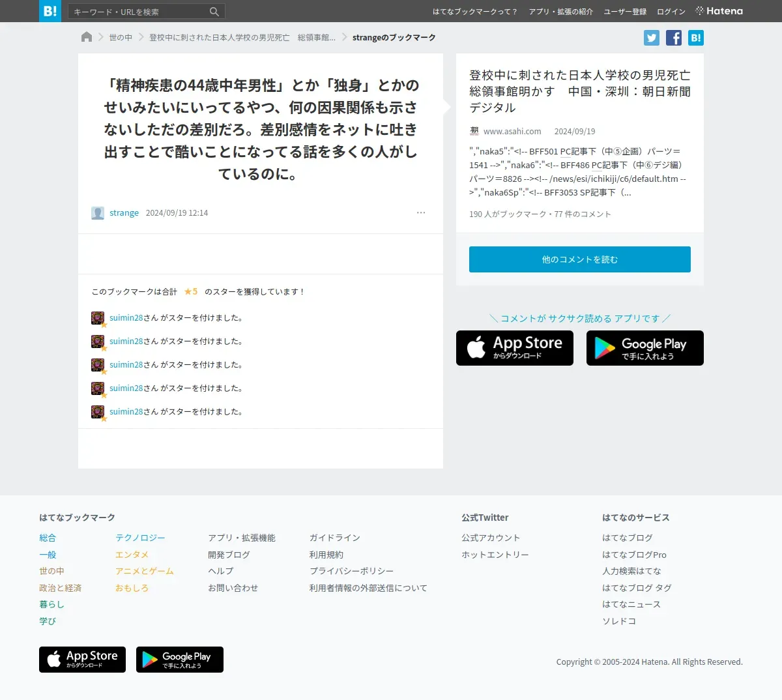The height and width of the screenshot is (700, 782).
Task: Open the strange username link
Action: 124,213
